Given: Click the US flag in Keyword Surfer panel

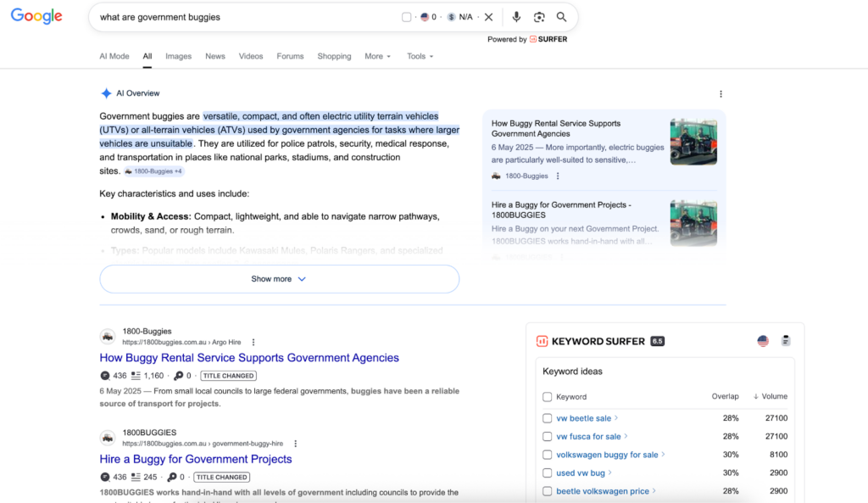Looking at the screenshot, I should coord(763,341).
